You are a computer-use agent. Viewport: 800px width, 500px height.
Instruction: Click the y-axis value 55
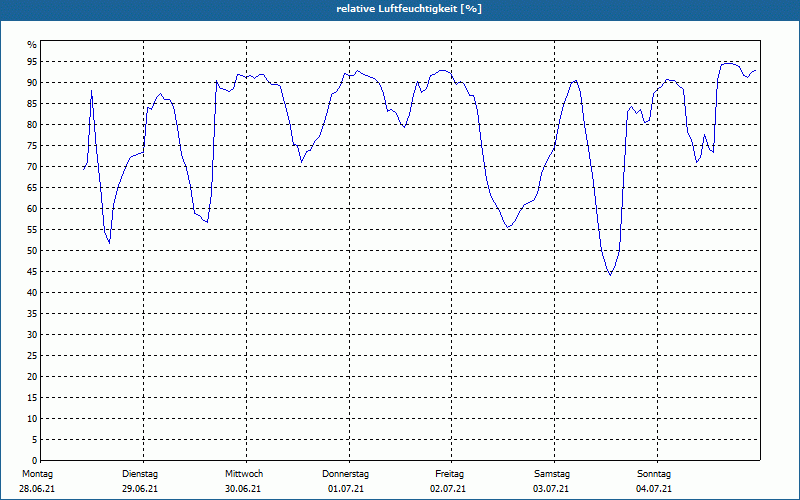(x=32, y=230)
